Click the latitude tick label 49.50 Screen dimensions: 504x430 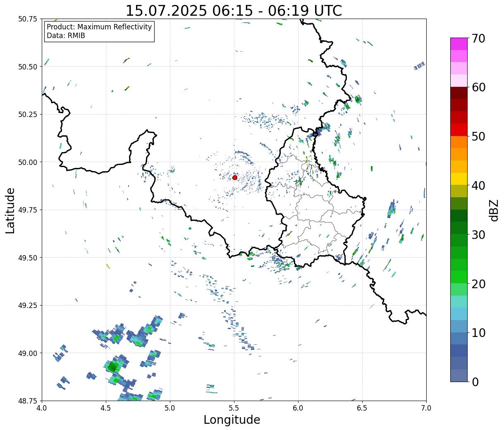tap(28, 258)
